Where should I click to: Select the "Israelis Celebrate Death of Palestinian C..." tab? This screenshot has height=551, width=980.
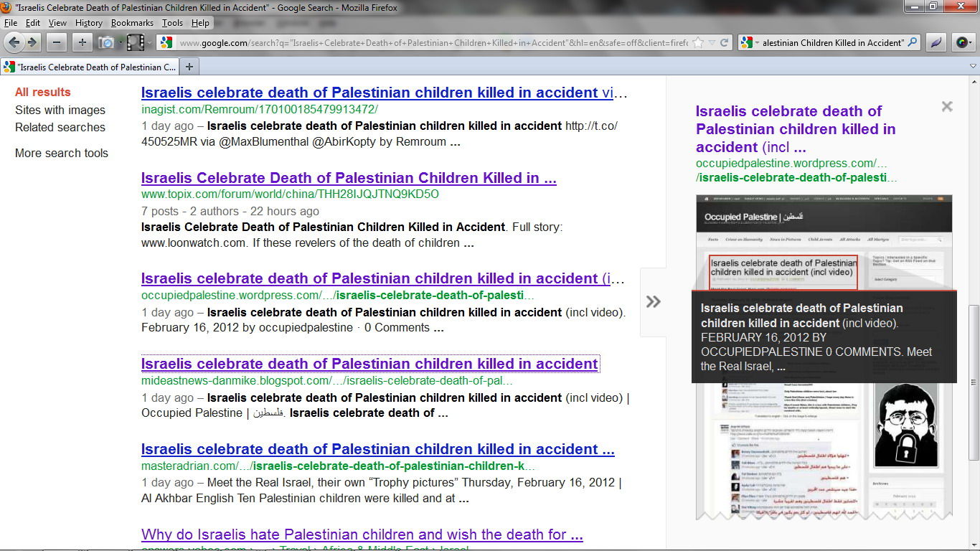click(90, 67)
